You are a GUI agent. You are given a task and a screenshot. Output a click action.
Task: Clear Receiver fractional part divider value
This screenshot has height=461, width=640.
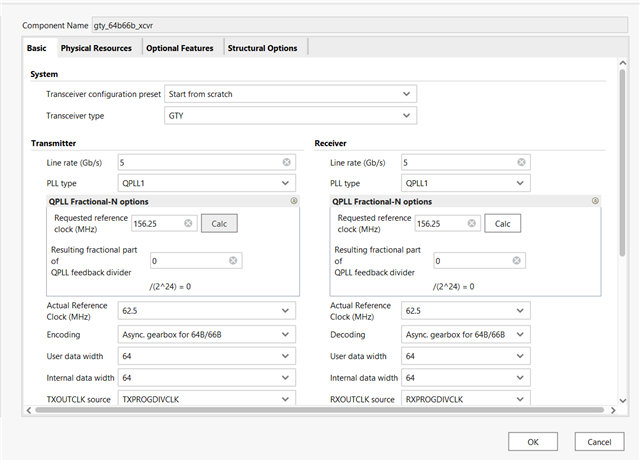[x=516, y=261]
